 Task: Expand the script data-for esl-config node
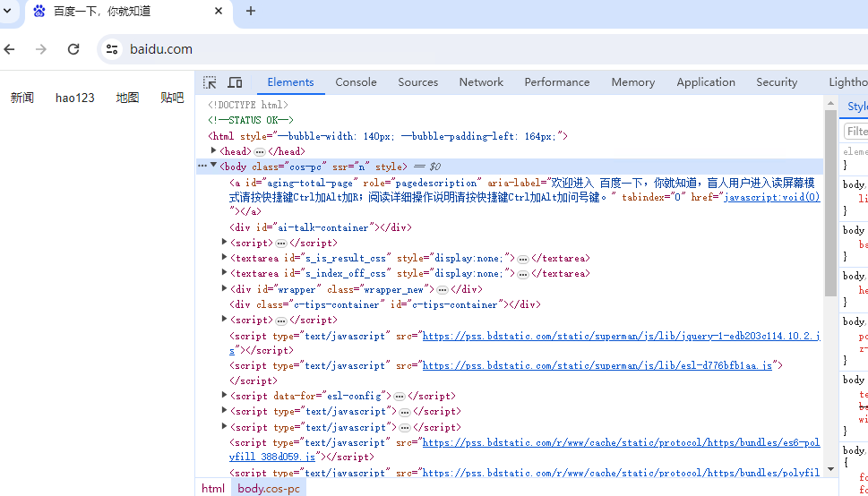coord(224,395)
